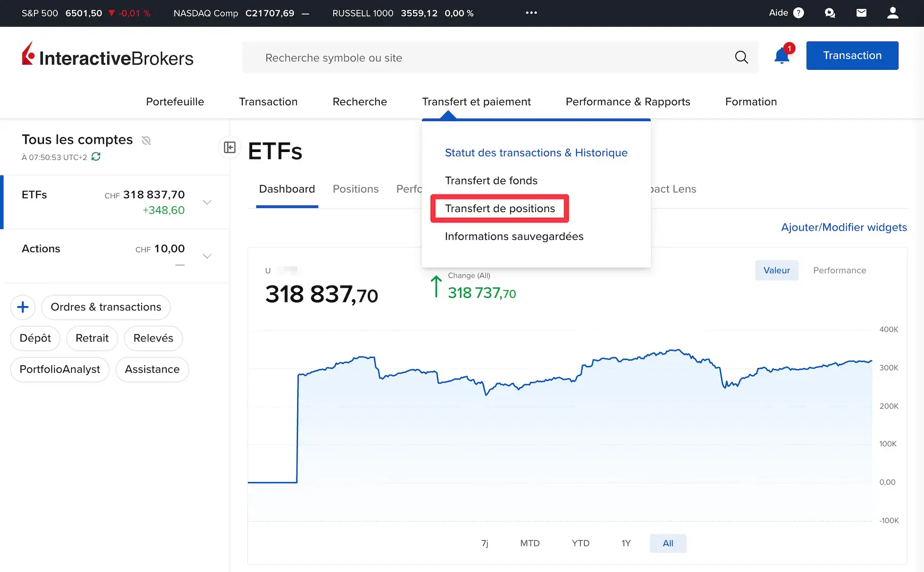
Task: Click Ajouter/Modifier widgets link
Action: coord(844,227)
